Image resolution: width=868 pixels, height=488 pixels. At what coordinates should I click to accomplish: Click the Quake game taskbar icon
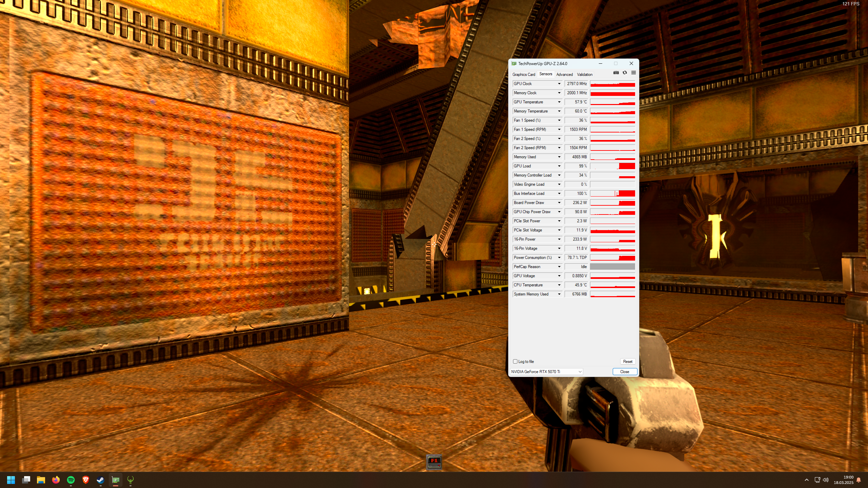coord(131,480)
